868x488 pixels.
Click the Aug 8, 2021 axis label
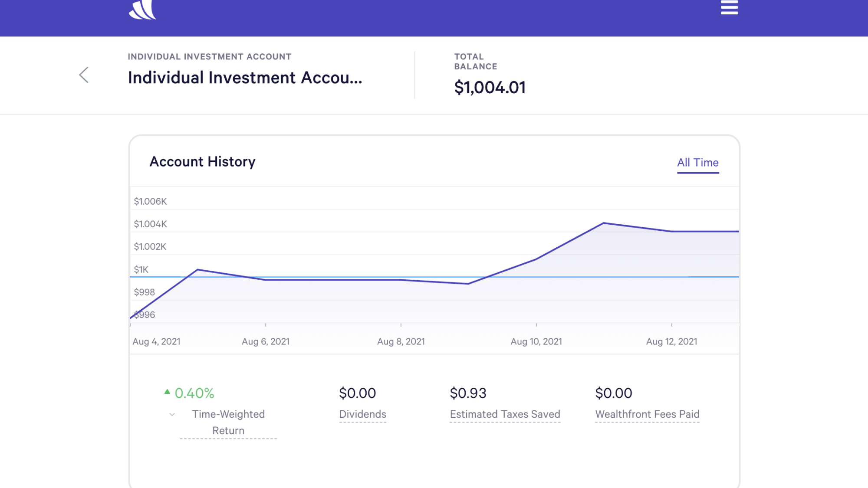pyautogui.click(x=401, y=341)
